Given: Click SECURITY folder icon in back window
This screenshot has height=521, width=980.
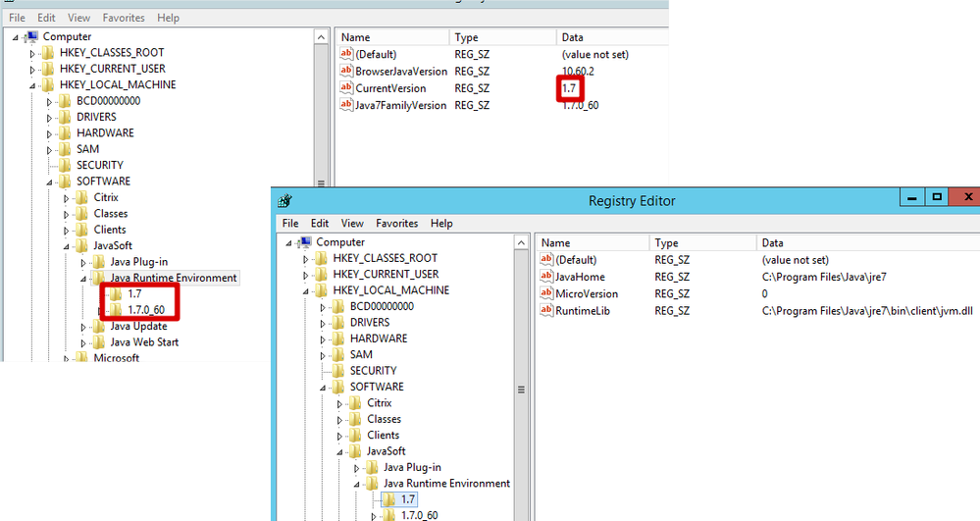Looking at the screenshot, I should [x=65, y=165].
